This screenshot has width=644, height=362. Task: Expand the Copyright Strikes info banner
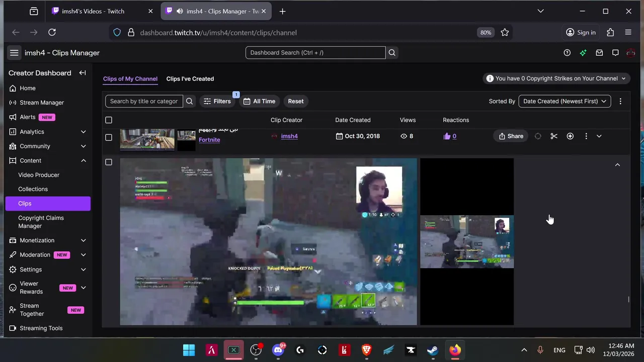(x=556, y=78)
